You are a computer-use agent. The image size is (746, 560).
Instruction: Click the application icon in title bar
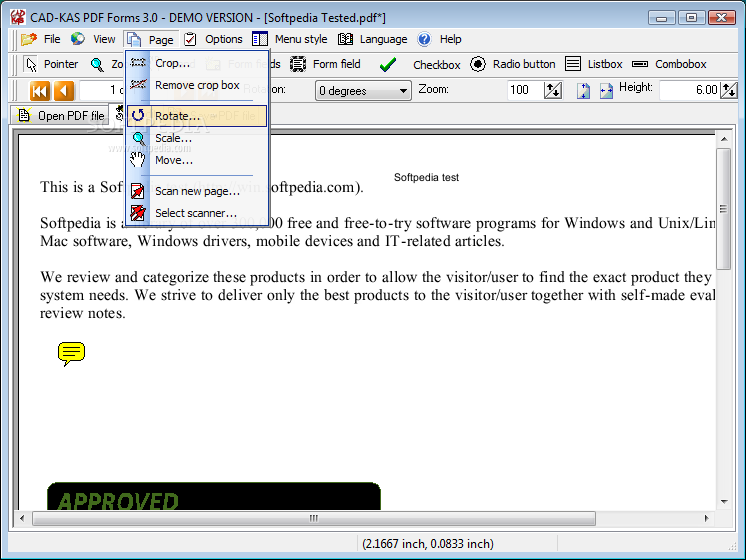click(x=18, y=18)
